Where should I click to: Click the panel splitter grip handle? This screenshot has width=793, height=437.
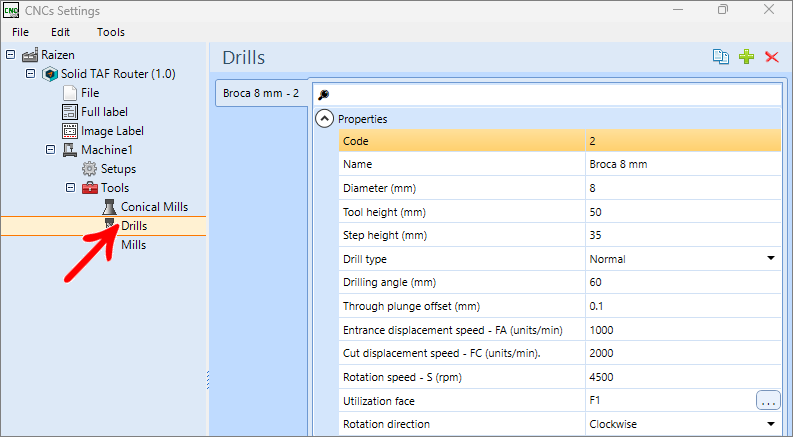tap(208, 380)
